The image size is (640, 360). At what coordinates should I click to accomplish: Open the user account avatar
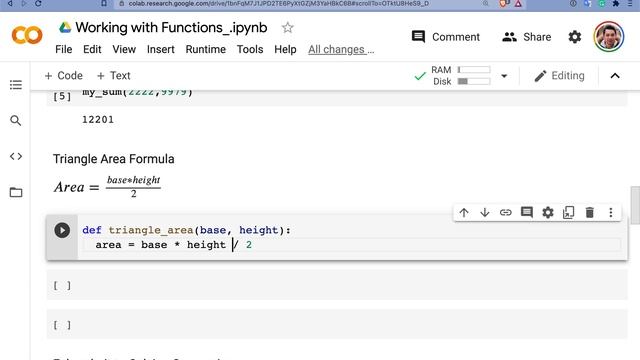(609, 37)
